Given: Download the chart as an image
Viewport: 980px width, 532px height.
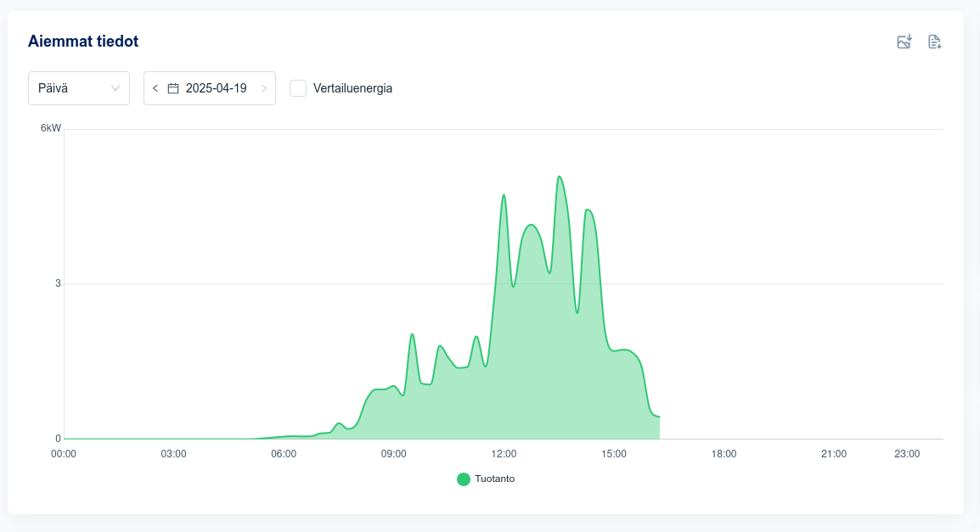Looking at the screenshot, I should pyautogui.click(x=904, y=42).
